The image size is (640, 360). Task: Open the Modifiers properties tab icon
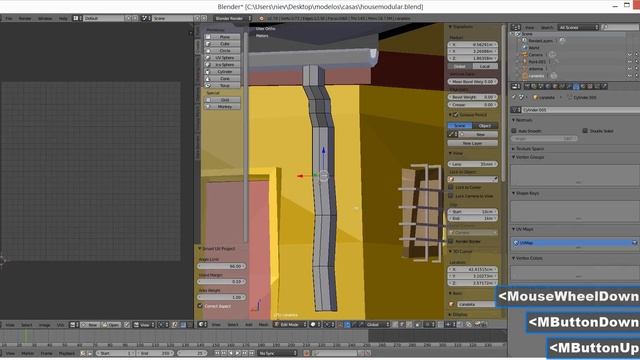pos(569,86)
